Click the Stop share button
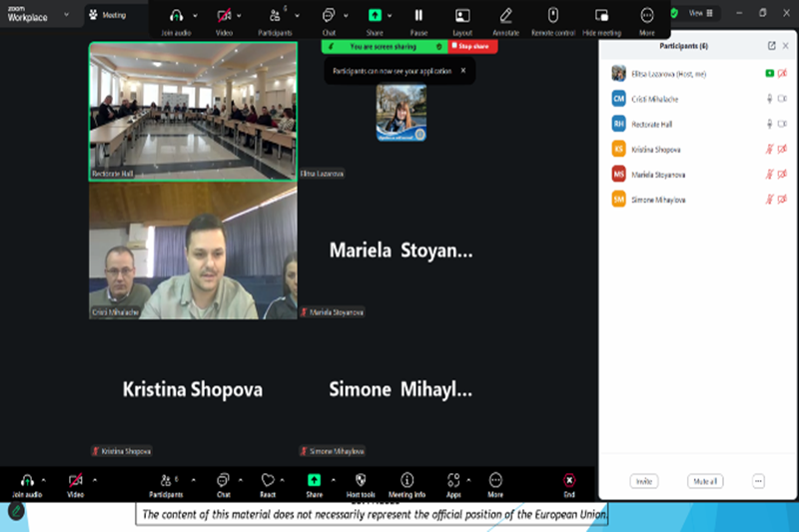799x532 pixels. 473,46
